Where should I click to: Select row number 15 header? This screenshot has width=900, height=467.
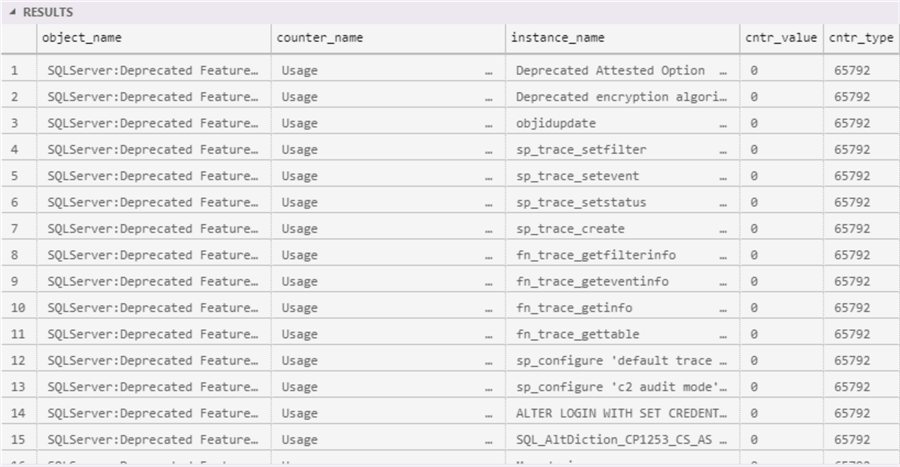[x=19, y=439]
